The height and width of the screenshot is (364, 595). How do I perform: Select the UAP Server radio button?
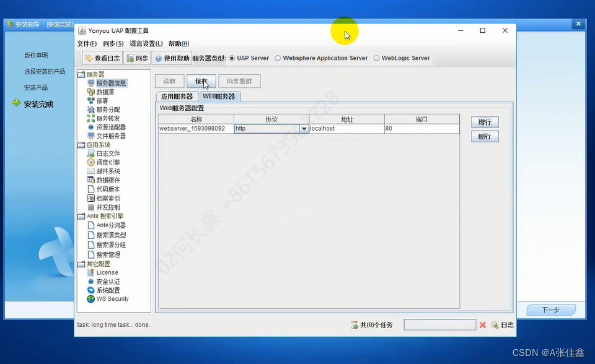point(232,58)
